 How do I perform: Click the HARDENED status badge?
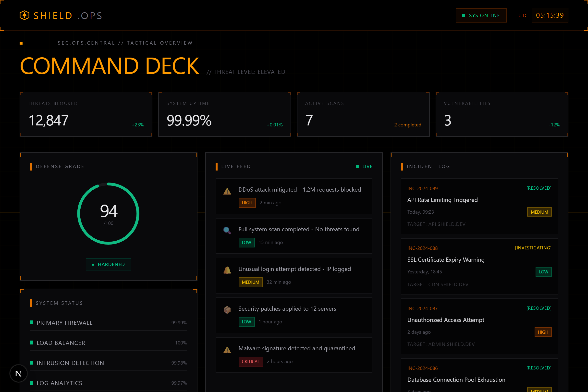coord(108,264)
